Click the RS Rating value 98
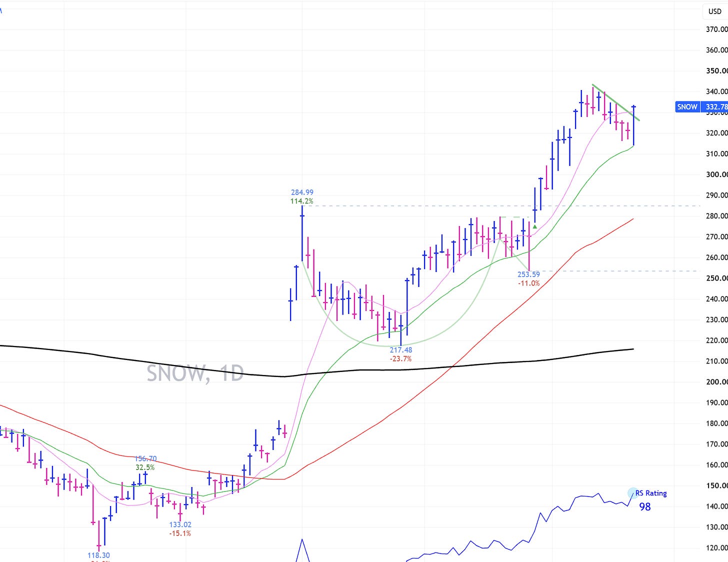The height and width of the screenshot is (562, 728). 645,507
